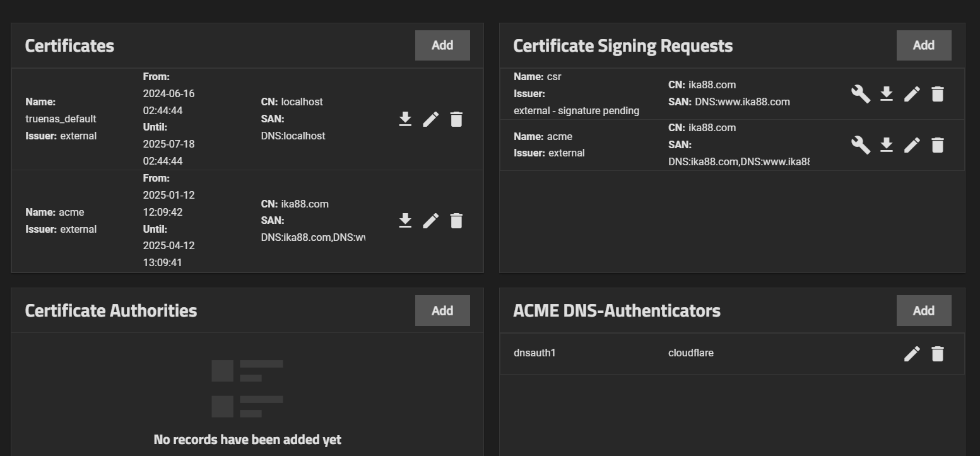Delete the truenas_default certificate
Image resolution: width=980 pixels, height=456 pixels.
pyautogui.click(x=456, y=119)
